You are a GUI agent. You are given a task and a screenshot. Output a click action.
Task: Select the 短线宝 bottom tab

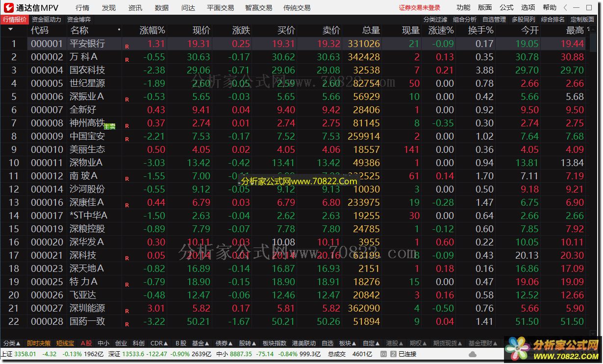click(65, 343)
